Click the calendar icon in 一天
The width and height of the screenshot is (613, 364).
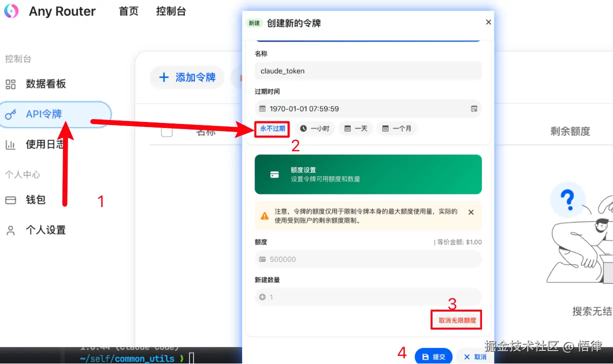[347, 128]
